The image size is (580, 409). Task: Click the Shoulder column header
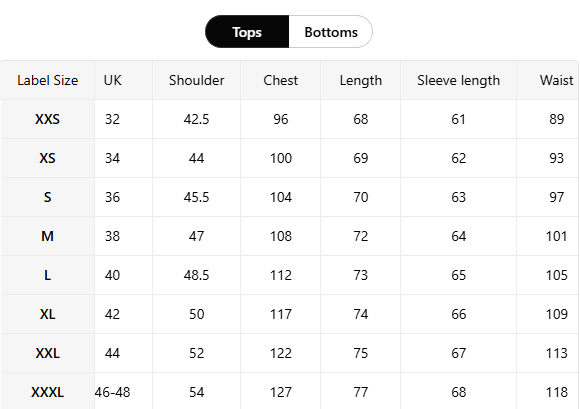pos(196,80)
